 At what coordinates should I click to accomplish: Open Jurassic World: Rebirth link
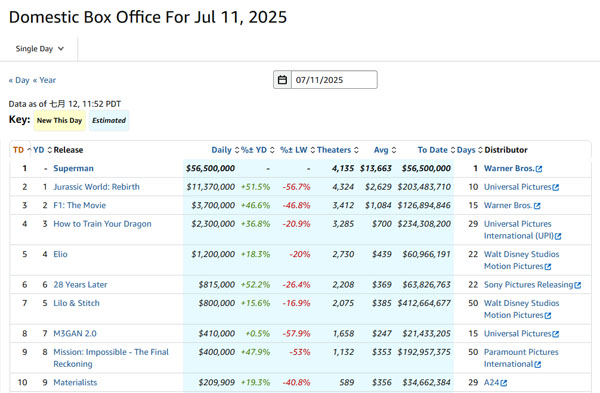[96, 187]
